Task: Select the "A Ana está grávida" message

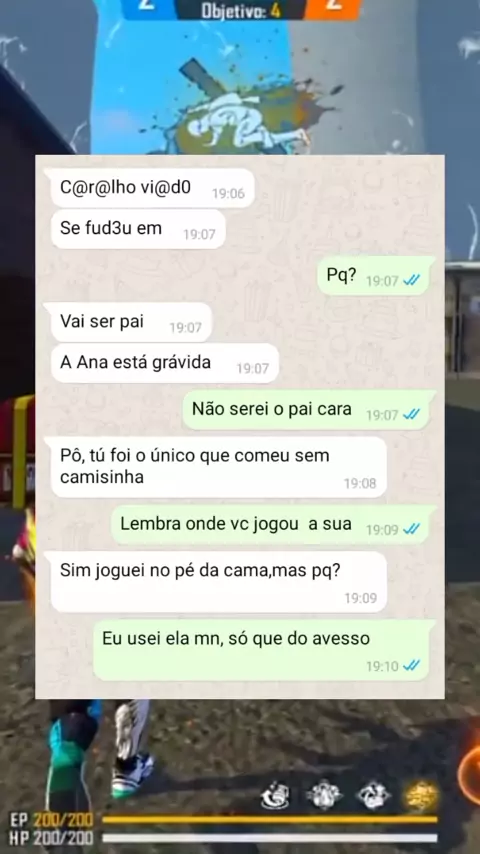Action: 165,363
